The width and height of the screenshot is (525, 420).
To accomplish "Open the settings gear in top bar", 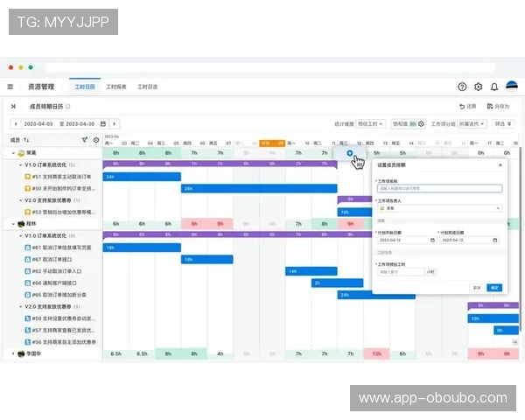I will tap(478, 87).
